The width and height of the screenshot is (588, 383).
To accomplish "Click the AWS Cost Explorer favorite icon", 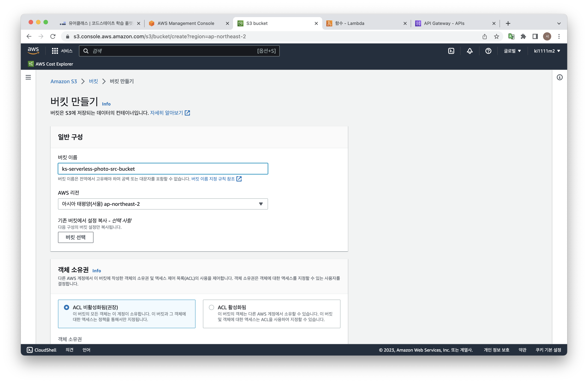I will pos(31,64).
